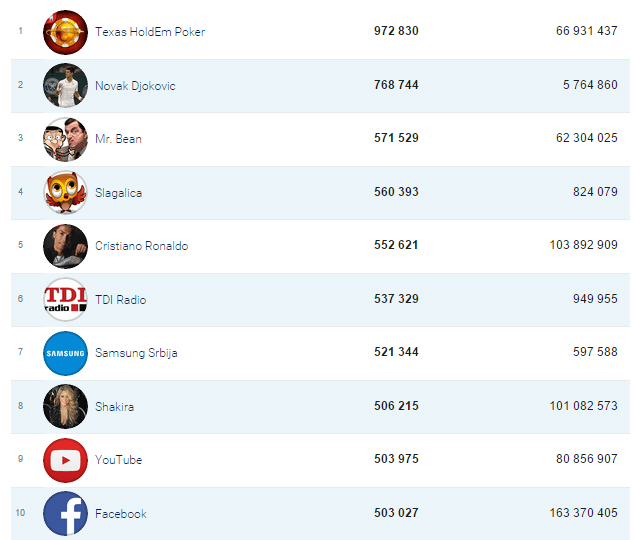
Task: Visit the Cristiano Ronaldo name link
Action: [x=142, y=246]
